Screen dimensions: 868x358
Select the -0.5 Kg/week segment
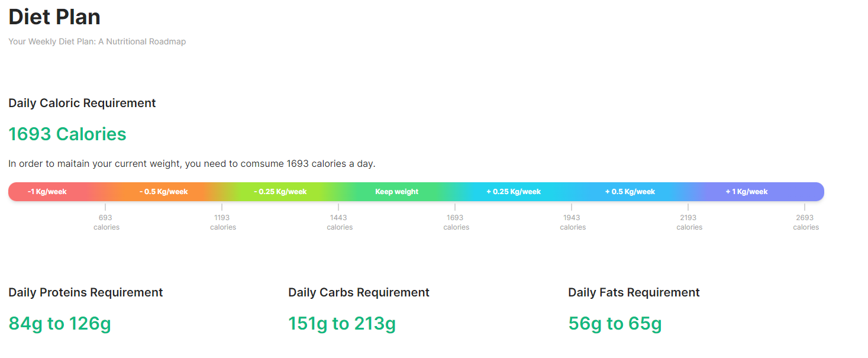click(164, 192)
